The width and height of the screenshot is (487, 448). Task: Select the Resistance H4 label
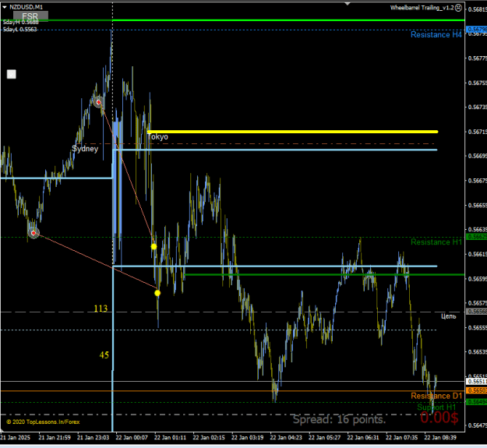(x=436, y=35)
